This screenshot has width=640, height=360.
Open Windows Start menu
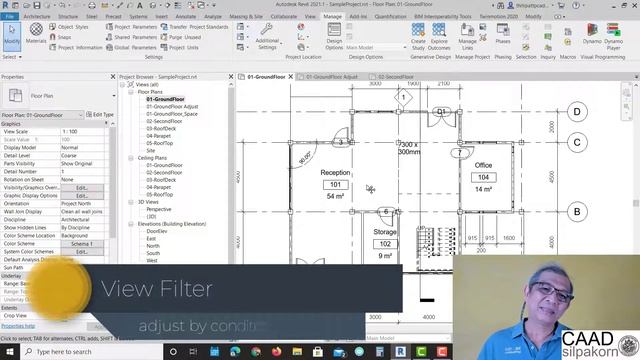[x=10, y=351]
